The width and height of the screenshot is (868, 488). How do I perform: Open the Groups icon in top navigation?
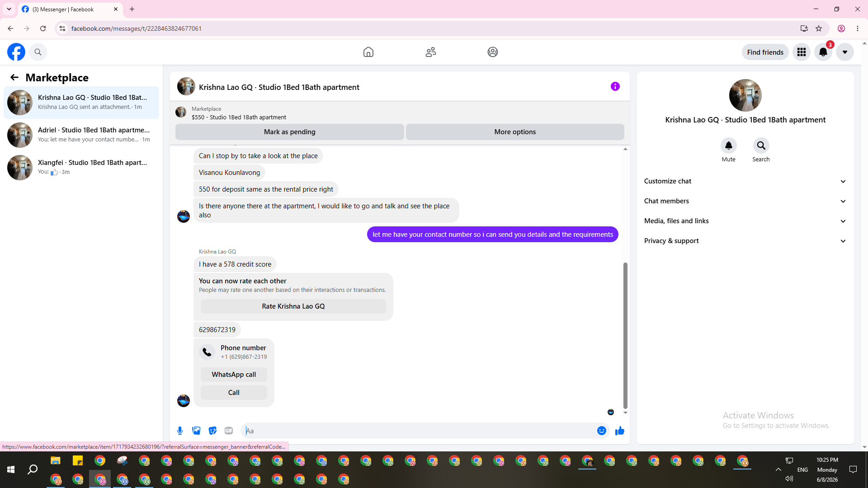tap(493, 52)
